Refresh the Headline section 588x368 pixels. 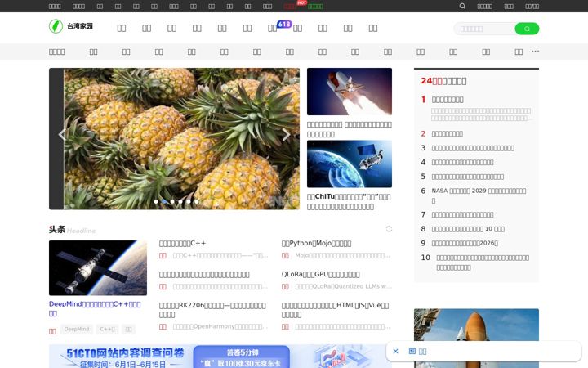(x=389, y=229)
